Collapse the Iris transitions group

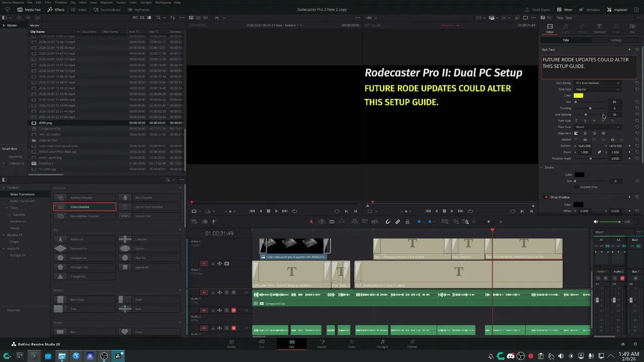coord(180,230)
